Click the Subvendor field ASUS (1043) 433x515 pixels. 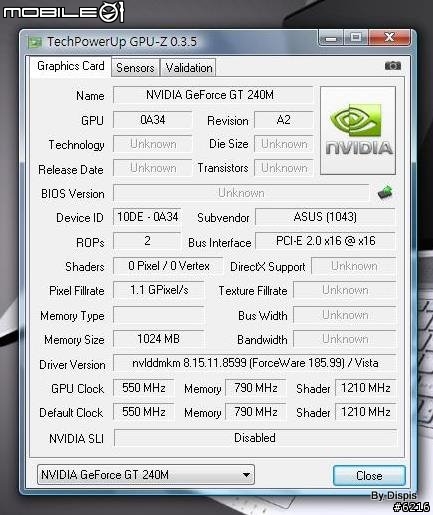pos(325,217)
